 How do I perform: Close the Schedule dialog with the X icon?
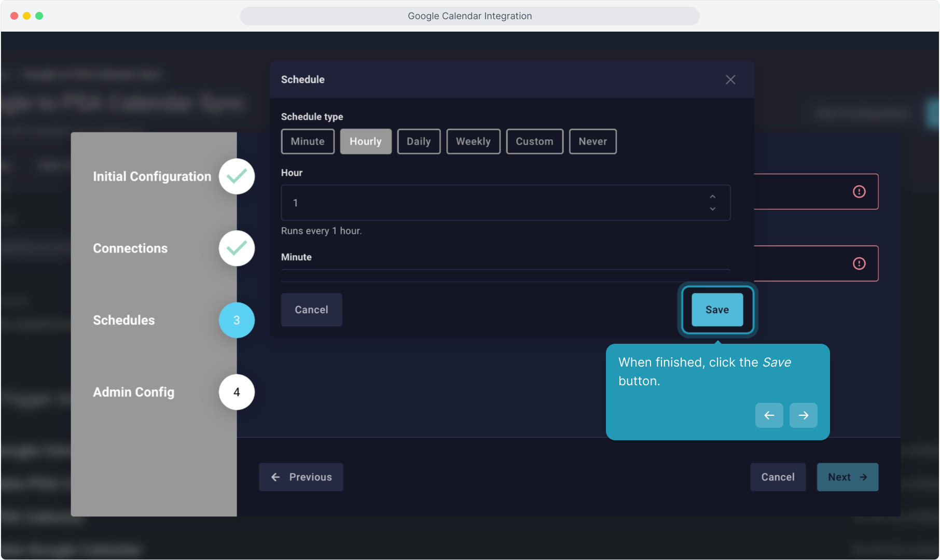730,80
